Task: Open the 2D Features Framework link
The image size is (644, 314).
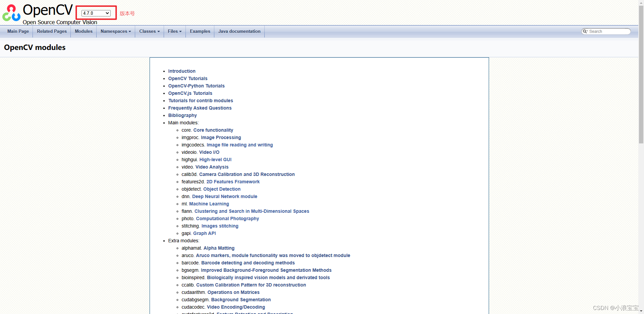Action: coord(233,182)
